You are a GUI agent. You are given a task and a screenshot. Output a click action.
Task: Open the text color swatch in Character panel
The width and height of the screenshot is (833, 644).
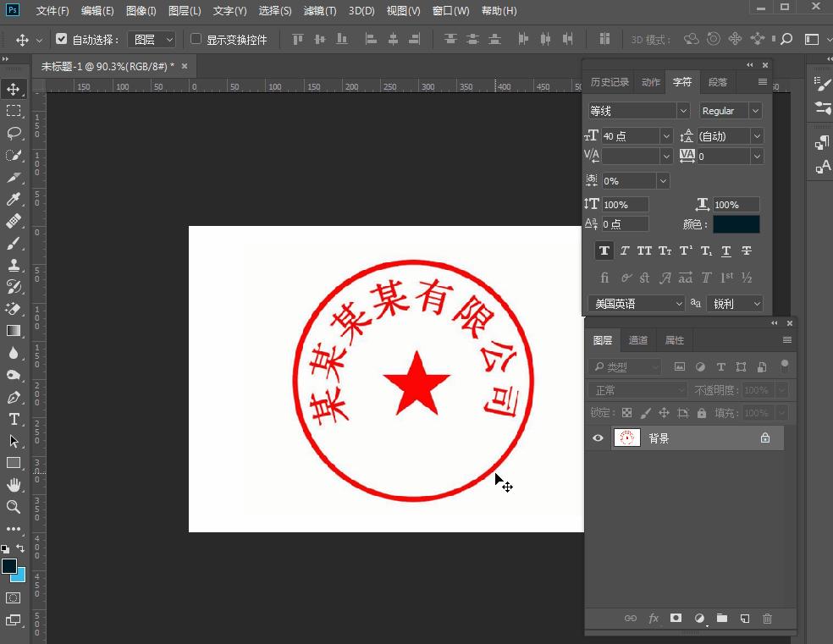point(735,223)
